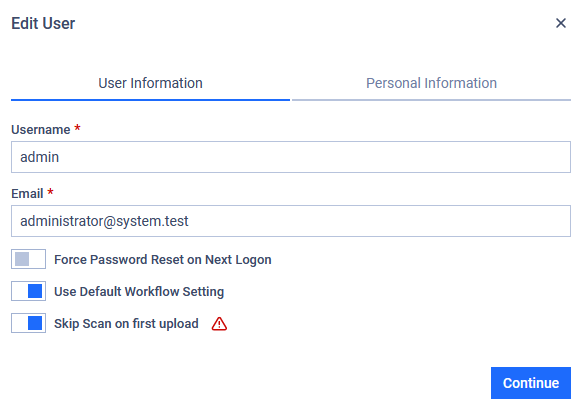Screen dimensions: 587x407
Task: Turn off Skip Scan on first upload switch
Action: [x=28, y=323]
